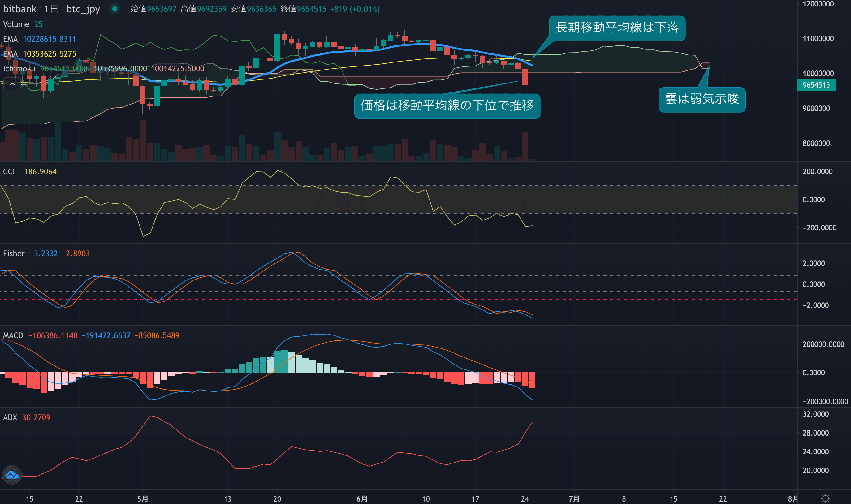Viewport: 851px width, 504px height.
Task: Click the green market status dot
Action: [x=115, y=9]
